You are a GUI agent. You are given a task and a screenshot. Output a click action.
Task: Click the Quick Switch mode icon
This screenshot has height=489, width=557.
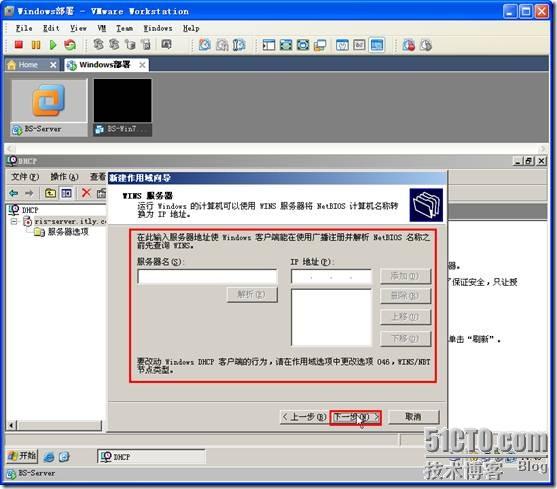303,45
